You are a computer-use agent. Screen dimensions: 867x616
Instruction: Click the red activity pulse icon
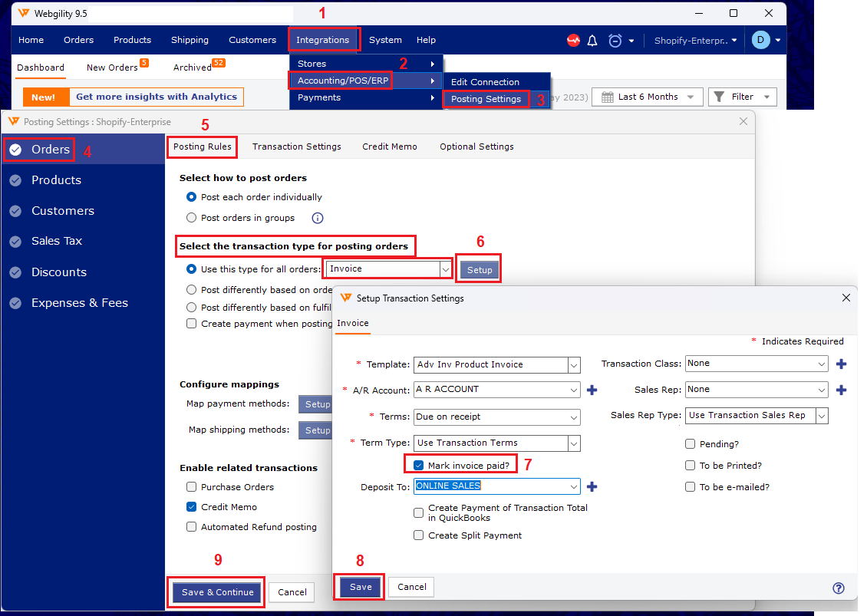click(x=573, y=41)
